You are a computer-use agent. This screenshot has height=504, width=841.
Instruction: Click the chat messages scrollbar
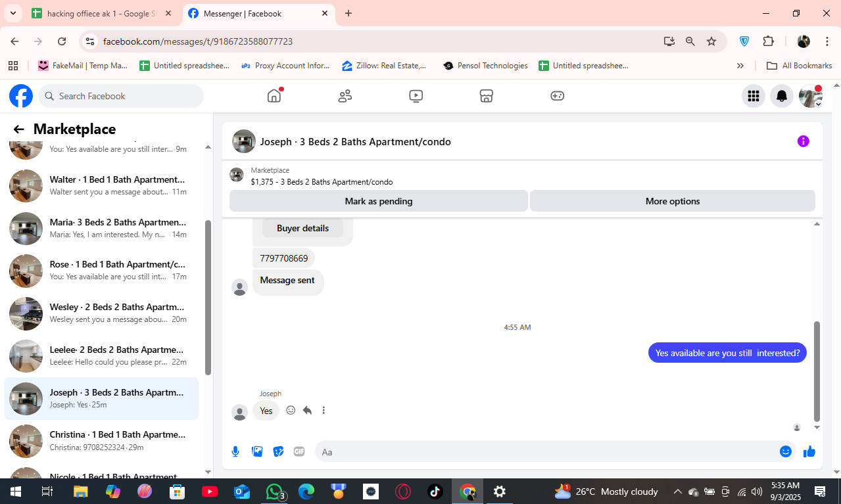coord(817,371)
